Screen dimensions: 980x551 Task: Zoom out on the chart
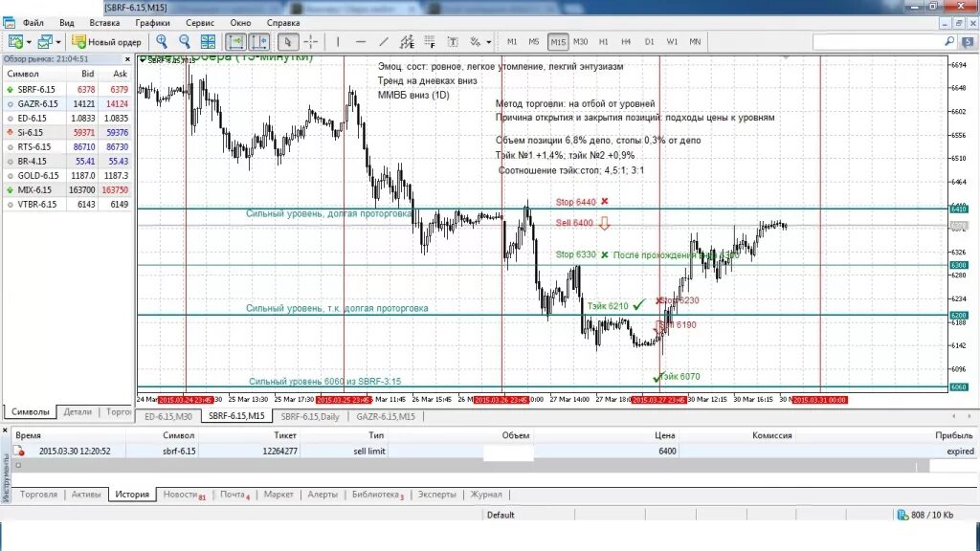(x=185, y=42)
